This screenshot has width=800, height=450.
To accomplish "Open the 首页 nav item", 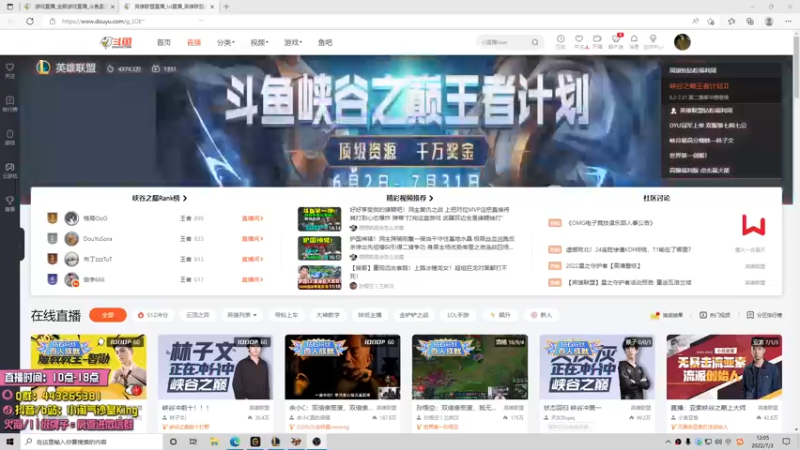I will click(164, 42).
